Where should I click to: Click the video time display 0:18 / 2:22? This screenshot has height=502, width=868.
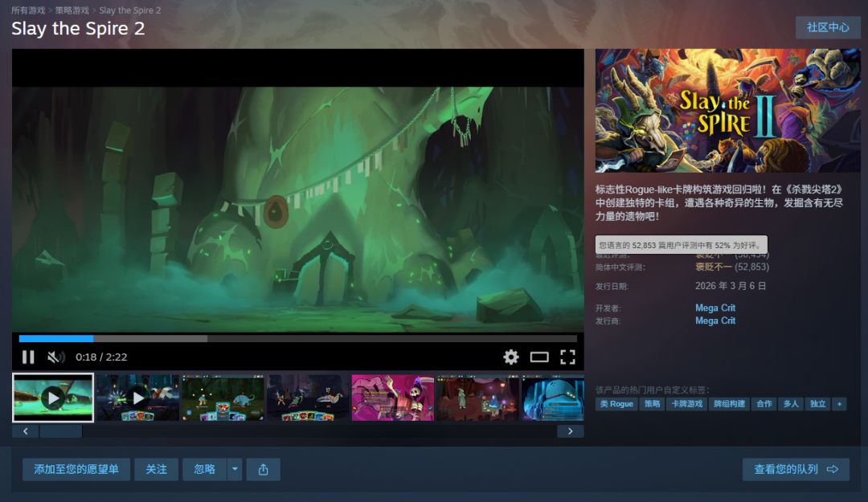coord(101,357)
